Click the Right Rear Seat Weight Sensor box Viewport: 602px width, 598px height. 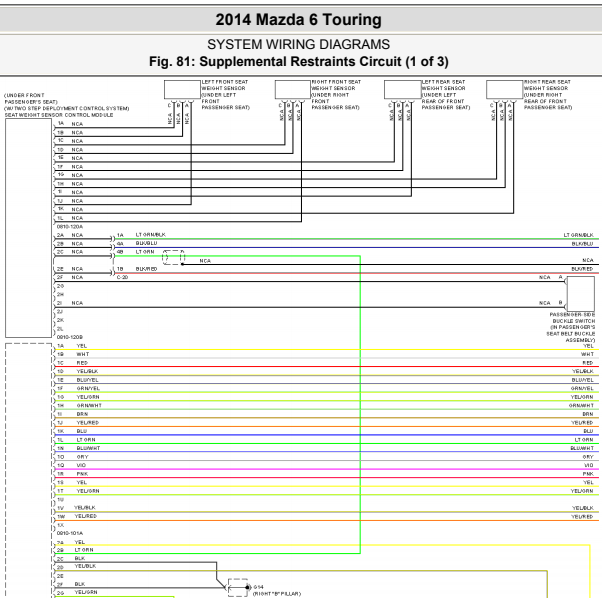pyautogui.click(x=504, y=89)
